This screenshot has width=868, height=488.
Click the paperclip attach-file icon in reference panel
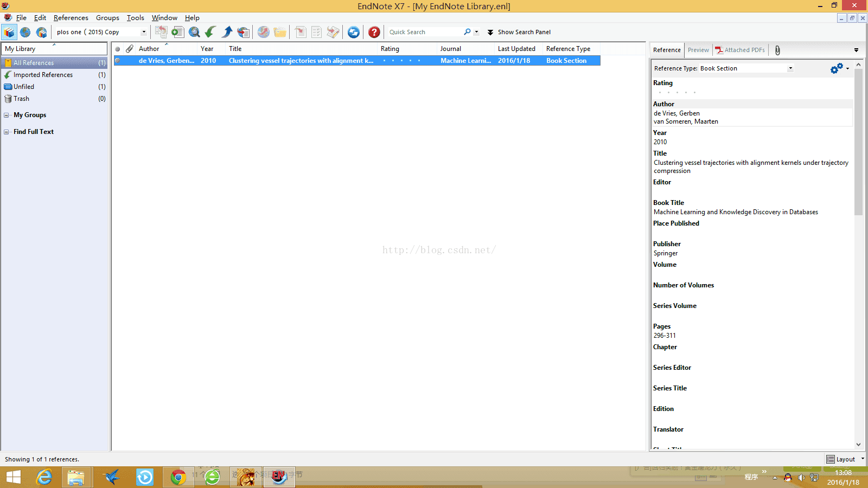(x=777, y=50)
